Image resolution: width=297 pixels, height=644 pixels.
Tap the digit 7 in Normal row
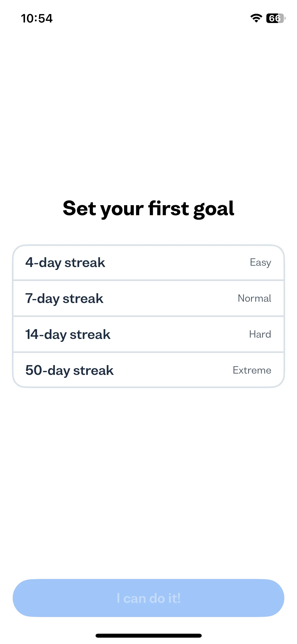pos(29,298)
